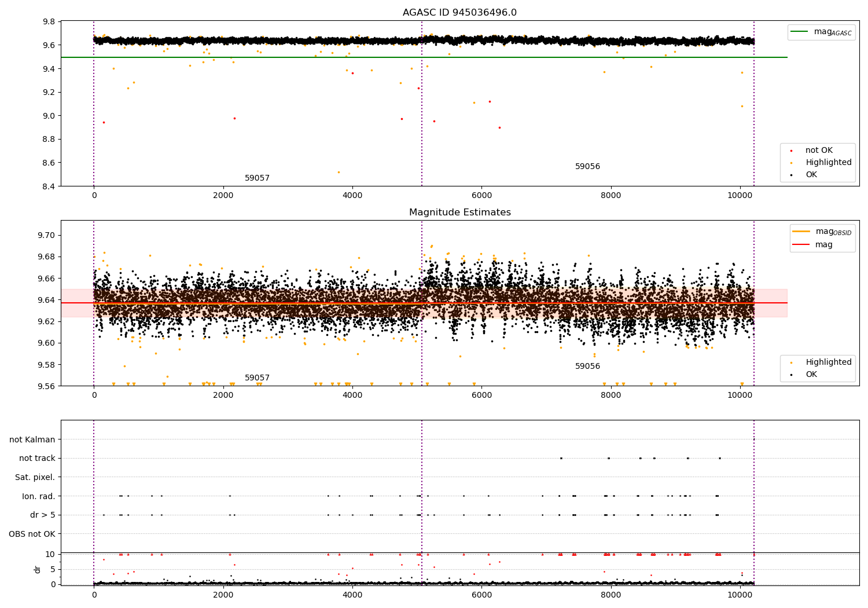The image size is (868, 608).
Task: Click the orange outlier point near magnitude 8.5
Action: coord(339,172)
